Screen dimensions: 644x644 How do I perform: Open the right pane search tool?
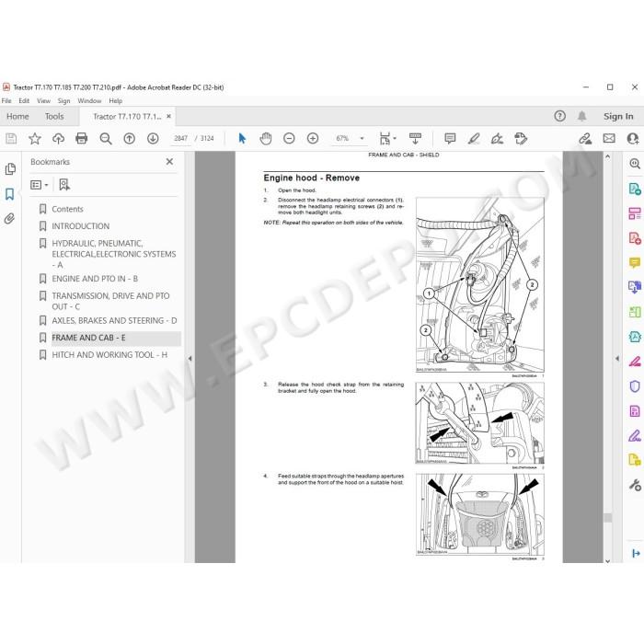point(635,164)
